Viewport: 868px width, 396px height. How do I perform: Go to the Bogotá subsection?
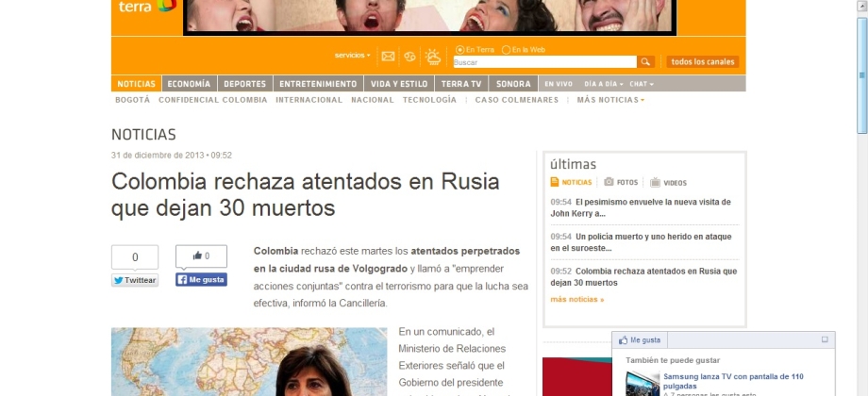132,100
